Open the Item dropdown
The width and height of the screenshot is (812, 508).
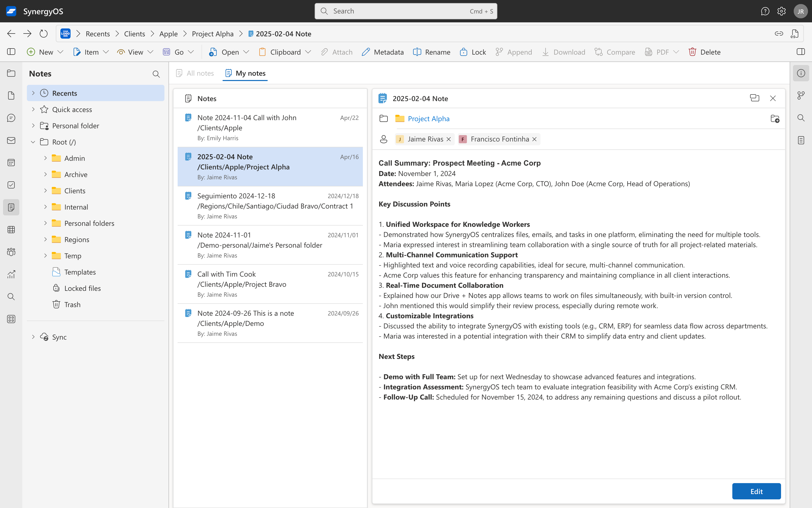pos(91,52)
